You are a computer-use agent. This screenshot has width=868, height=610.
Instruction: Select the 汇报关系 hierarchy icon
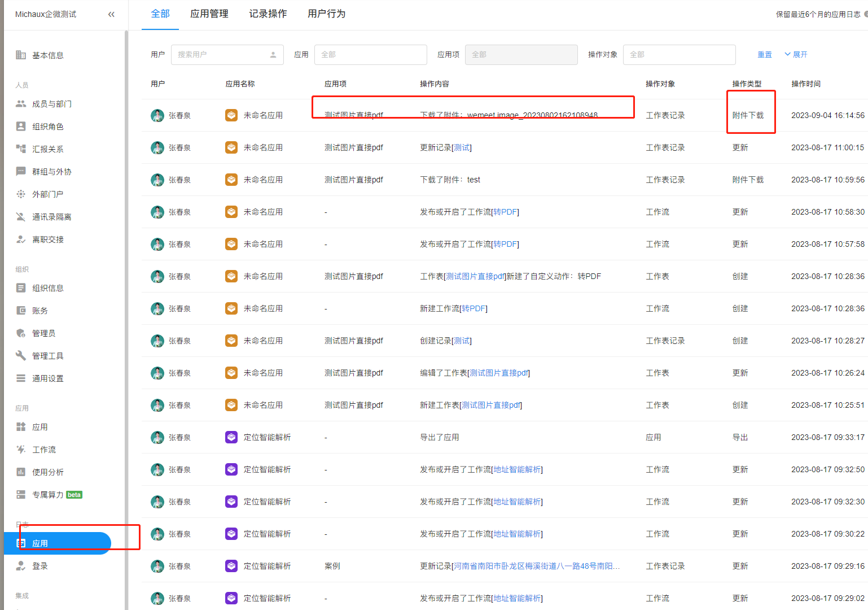[x=21, y=149]
